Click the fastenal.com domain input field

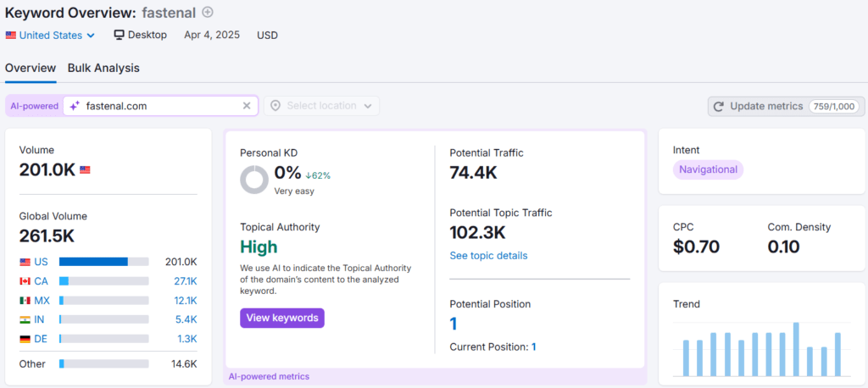click(x=160, y=106)
